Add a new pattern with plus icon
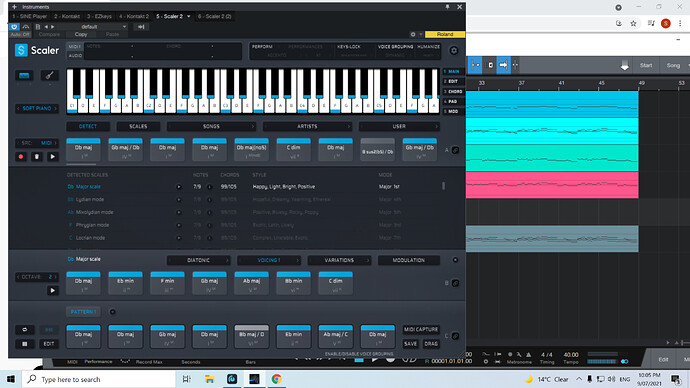The image size is (690, 388). point(113,312)
